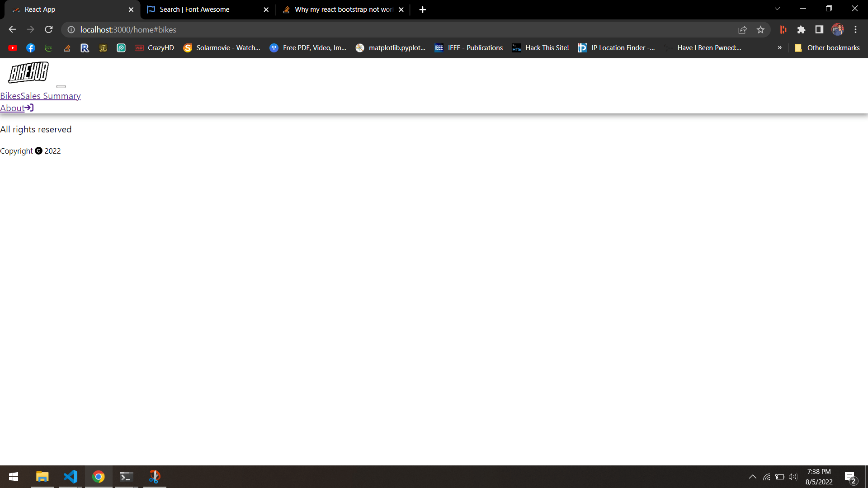Image resolution: width=868 pixels, height=488 pixels.
Task: Launch VS Code from the taskbar
Action: click(x=71, y=477)
